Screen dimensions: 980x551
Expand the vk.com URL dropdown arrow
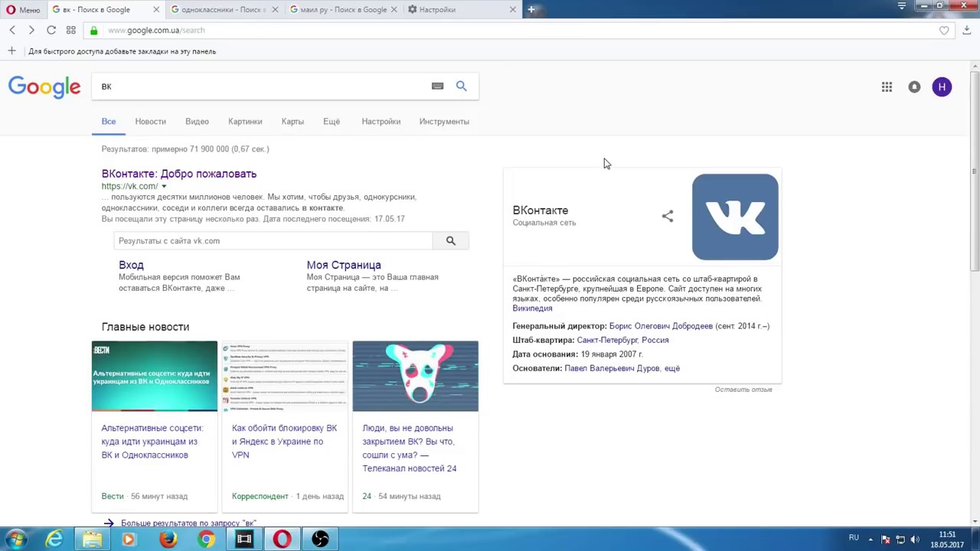tap(164, 187)
